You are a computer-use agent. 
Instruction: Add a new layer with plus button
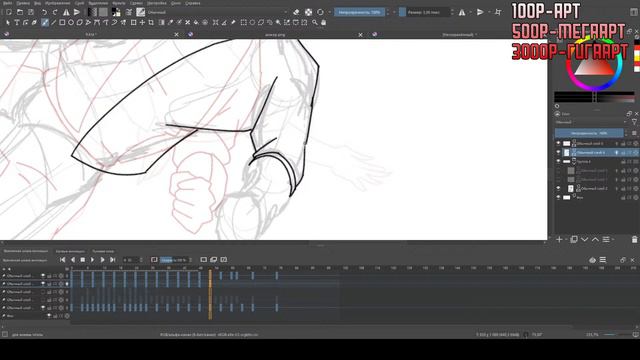click(559, 240)
